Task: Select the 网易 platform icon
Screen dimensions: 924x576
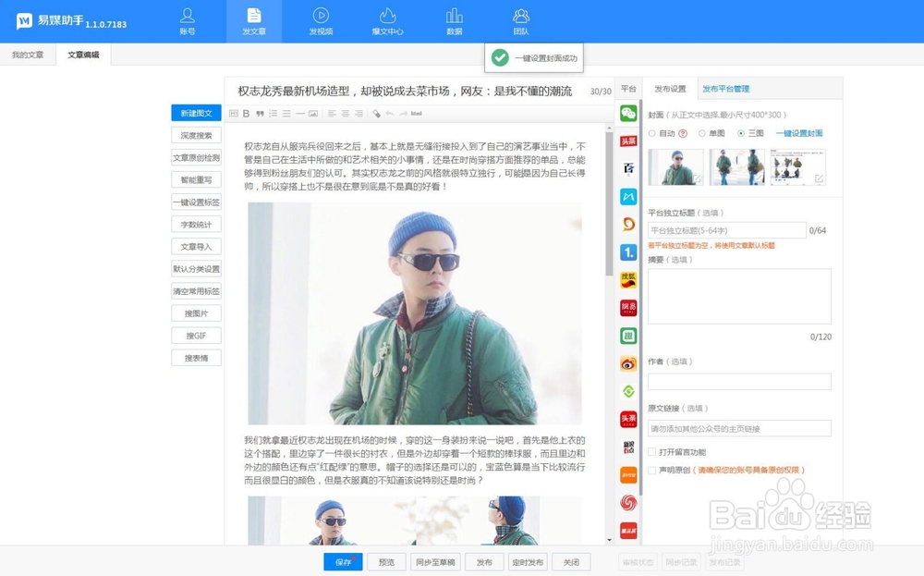Action: 628,309
